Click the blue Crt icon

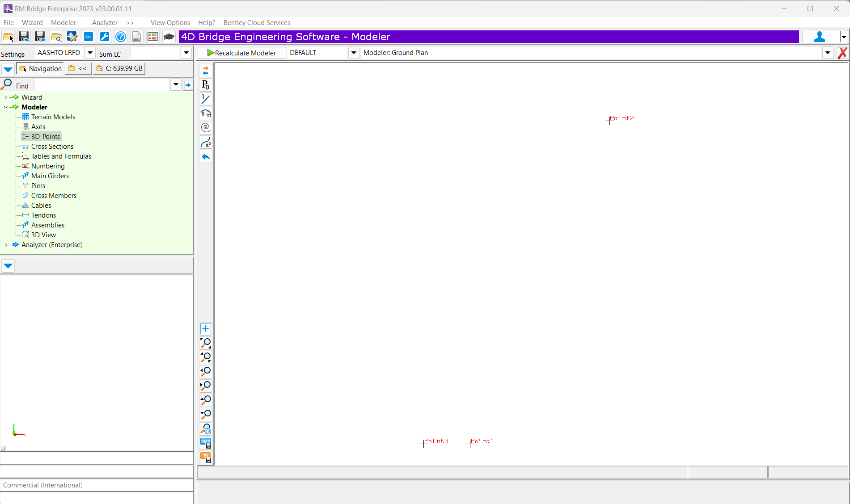pyautogui.click(x=89, y=37)
